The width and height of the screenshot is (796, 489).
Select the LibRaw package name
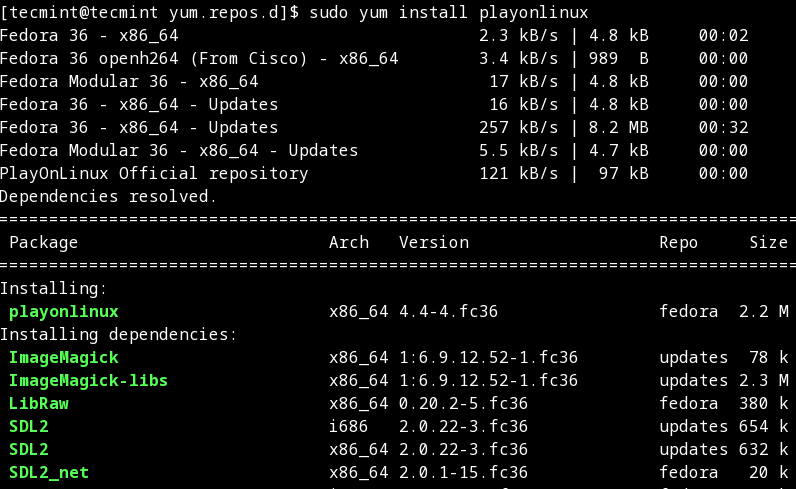39,403
